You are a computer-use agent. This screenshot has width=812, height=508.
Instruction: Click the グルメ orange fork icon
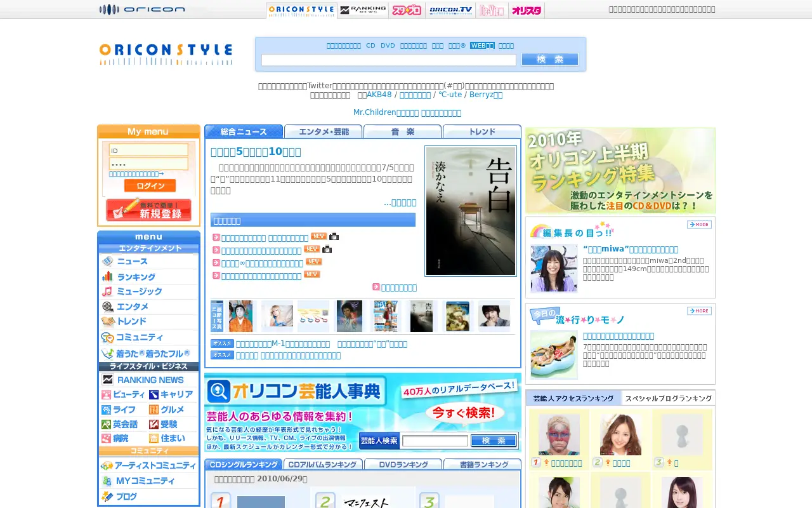tap(154, 410)
